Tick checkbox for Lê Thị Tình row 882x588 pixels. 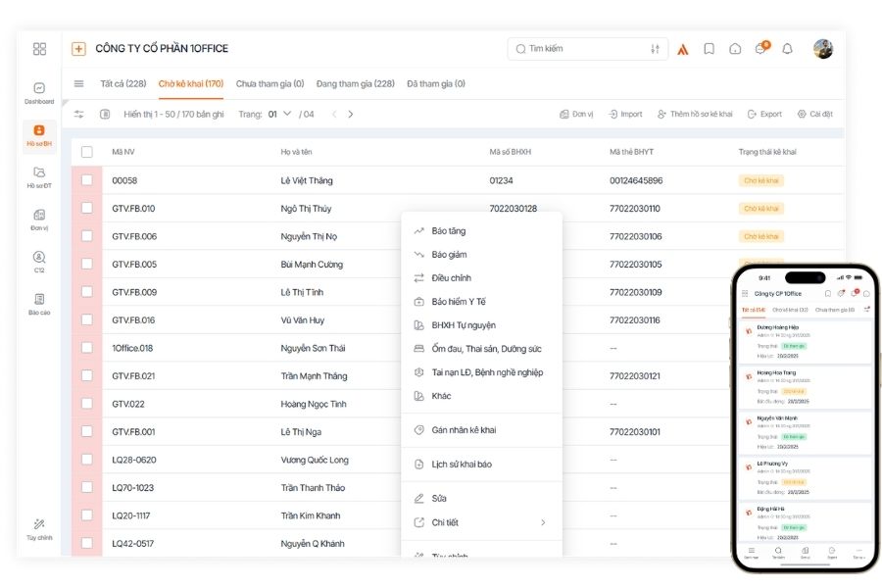87,292
